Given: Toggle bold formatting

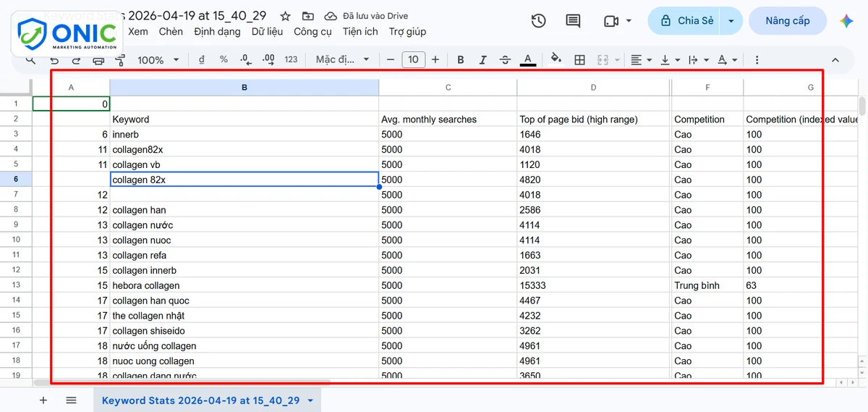Looking at the screenshot, I should (460, 60).
